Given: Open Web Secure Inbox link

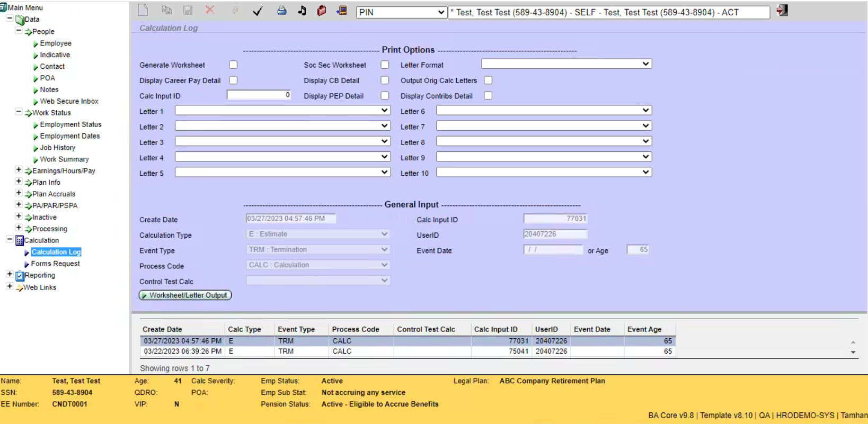Looking at the screenshot, I should 69,101.
